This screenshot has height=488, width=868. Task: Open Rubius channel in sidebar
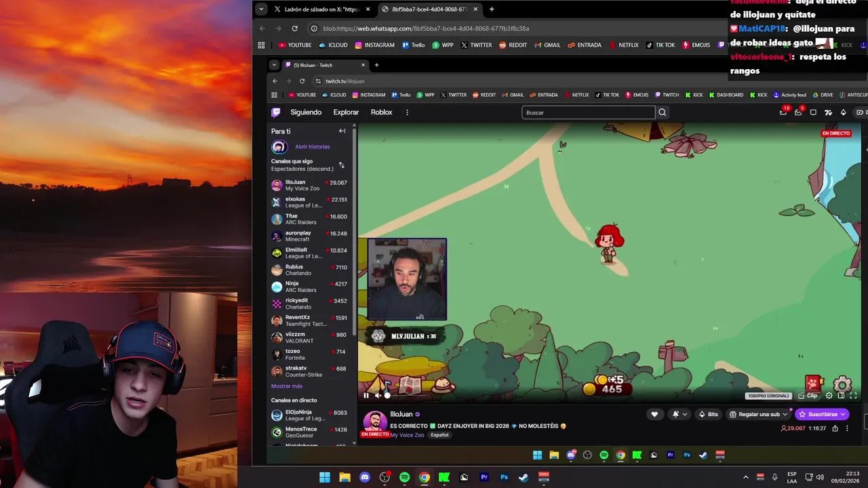(309, 270)
